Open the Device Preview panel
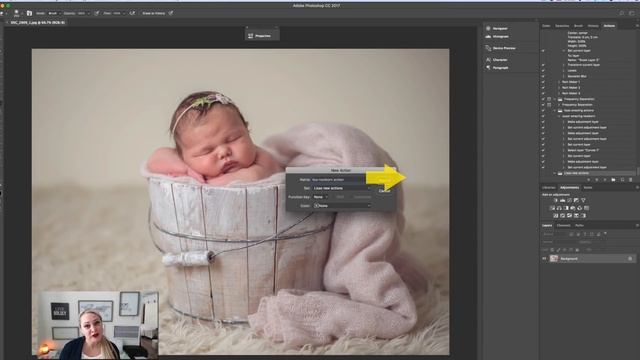Image resolution: width=640 pixels, height=360 pixels. (500, 48)
